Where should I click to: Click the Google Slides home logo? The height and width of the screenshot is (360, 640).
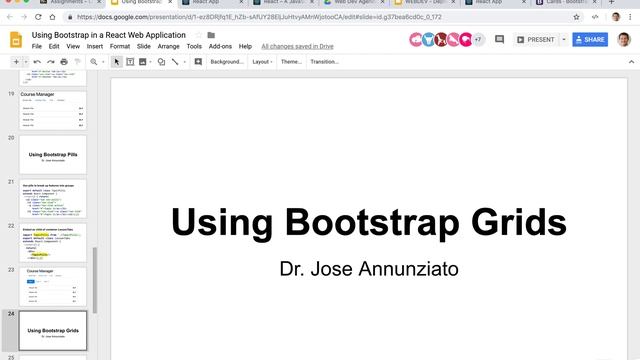point(16,40)
